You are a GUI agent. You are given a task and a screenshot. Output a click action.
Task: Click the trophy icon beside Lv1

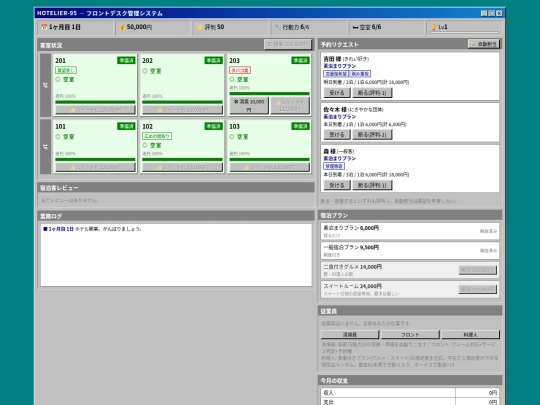click(x=434, y=27)
